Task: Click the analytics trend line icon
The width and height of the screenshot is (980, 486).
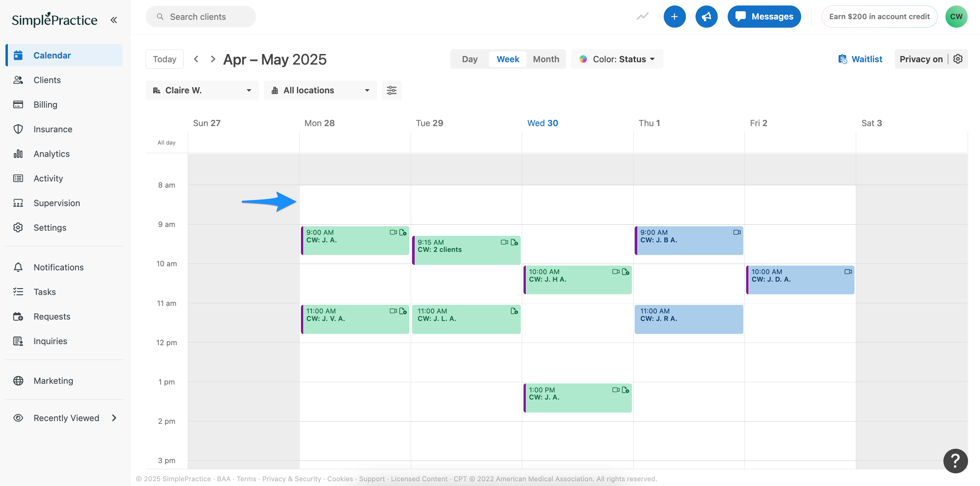Action: [x=643, y=16]
